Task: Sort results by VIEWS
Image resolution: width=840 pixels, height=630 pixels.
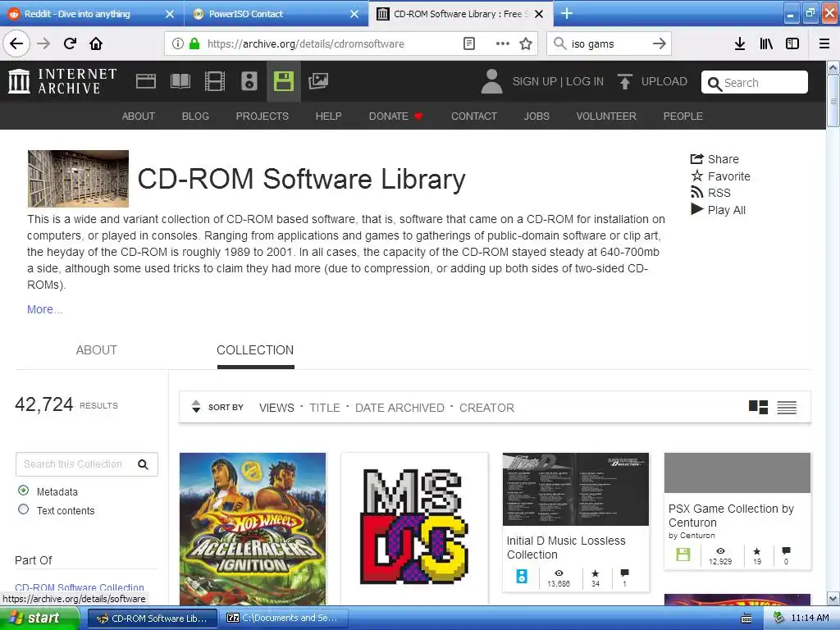Action: [x=276, y=408]
